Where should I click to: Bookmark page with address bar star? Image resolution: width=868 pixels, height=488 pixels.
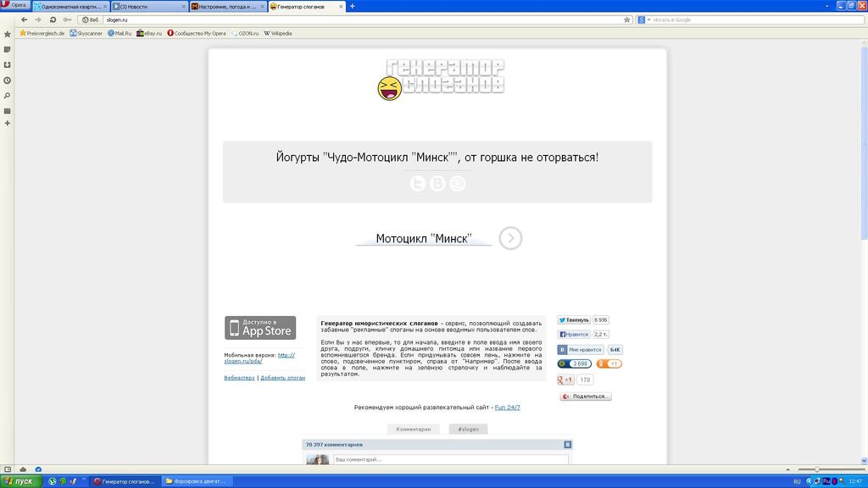click(626, 20)
